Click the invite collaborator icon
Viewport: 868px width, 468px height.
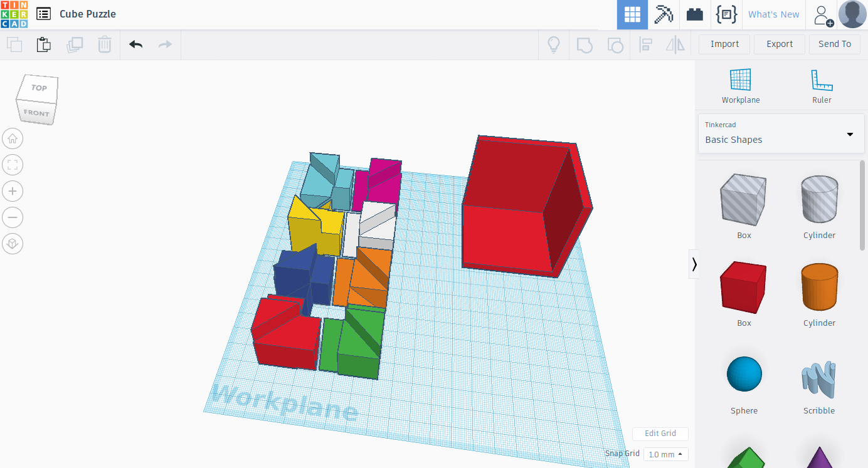point(823,15)
